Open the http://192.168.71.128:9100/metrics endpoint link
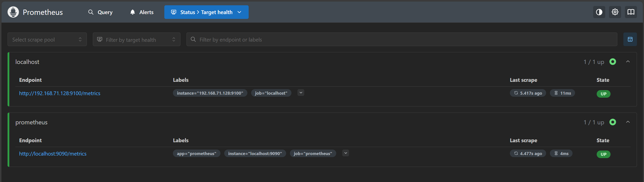Viewport: 644px width, 182px height. 60,93
